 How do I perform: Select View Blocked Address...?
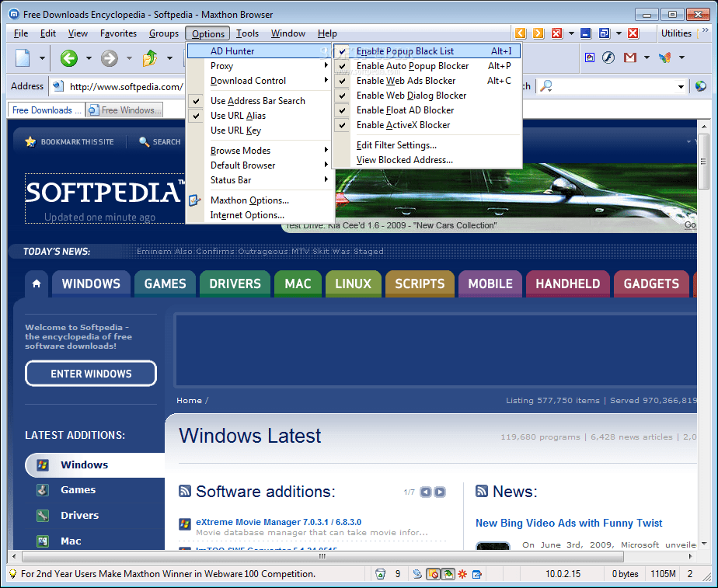click(427, 160)
